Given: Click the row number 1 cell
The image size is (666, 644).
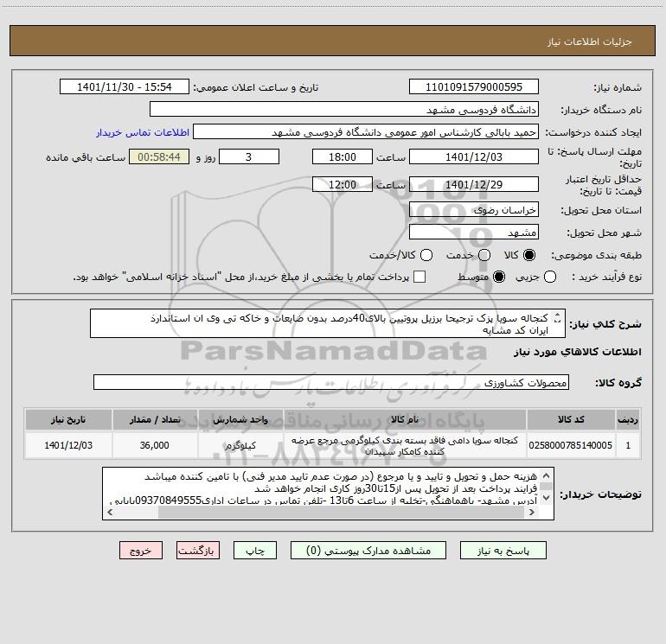Looking at the screenshot, I should tap(628, 445).
